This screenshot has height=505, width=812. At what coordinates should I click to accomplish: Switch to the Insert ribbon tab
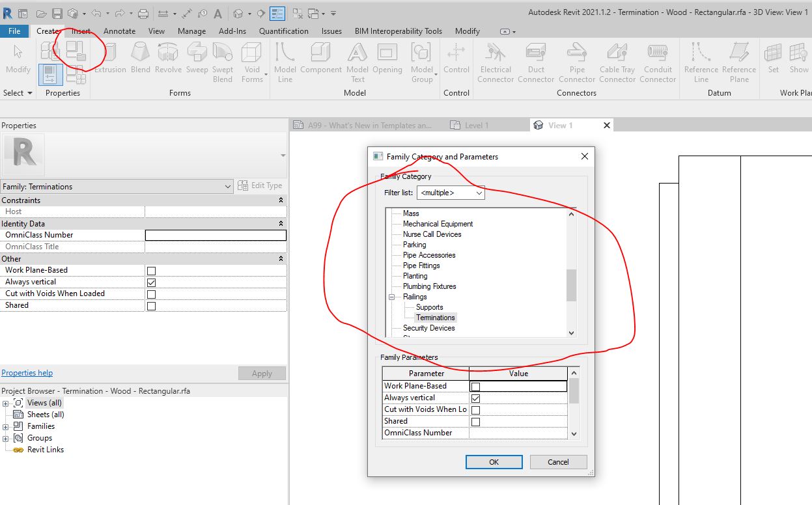pyautogui.click(x=81, y=31)
